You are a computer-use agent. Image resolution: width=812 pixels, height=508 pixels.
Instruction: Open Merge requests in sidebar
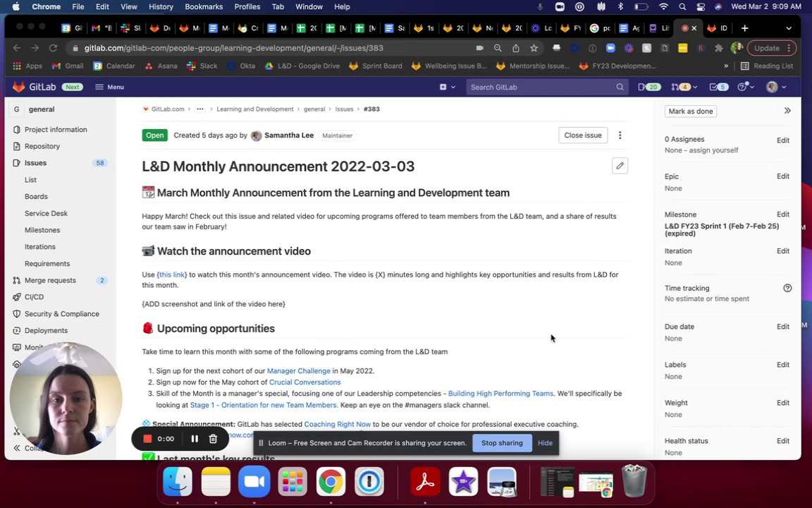pos(50,280)
